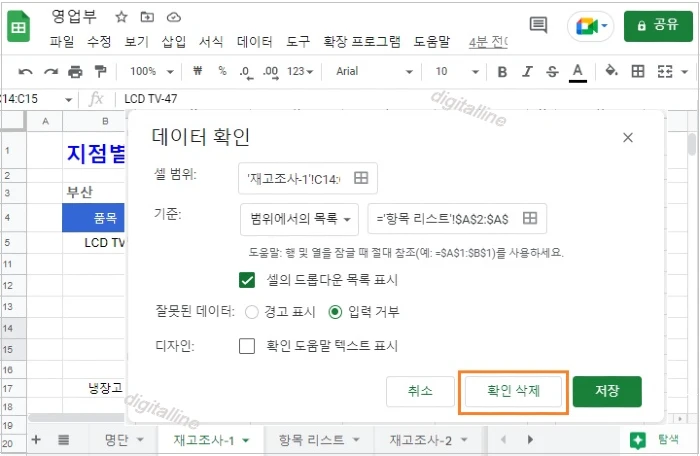700x456 pixels.
Task: Toggle strikethrough formatting
Action: 552,71
